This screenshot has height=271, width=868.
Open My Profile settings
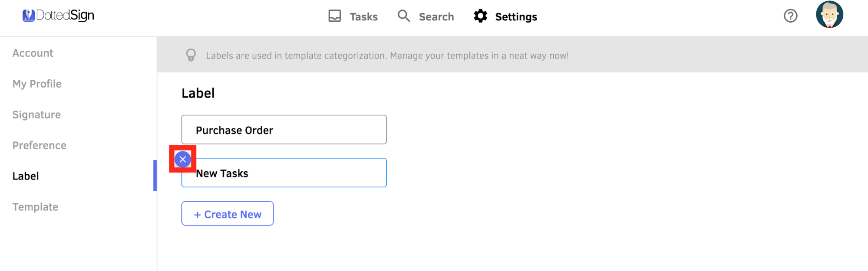(37, 84)
